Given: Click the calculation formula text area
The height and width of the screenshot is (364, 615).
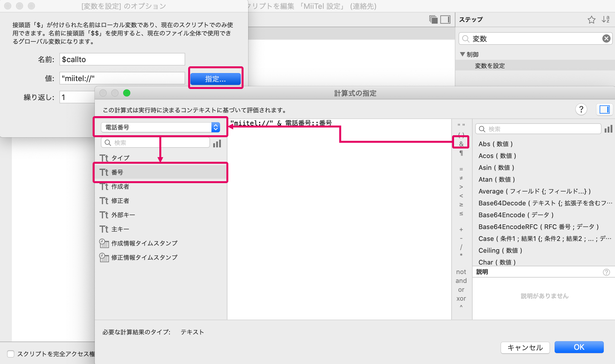Looking at the screenshot, I should point(339,219).
